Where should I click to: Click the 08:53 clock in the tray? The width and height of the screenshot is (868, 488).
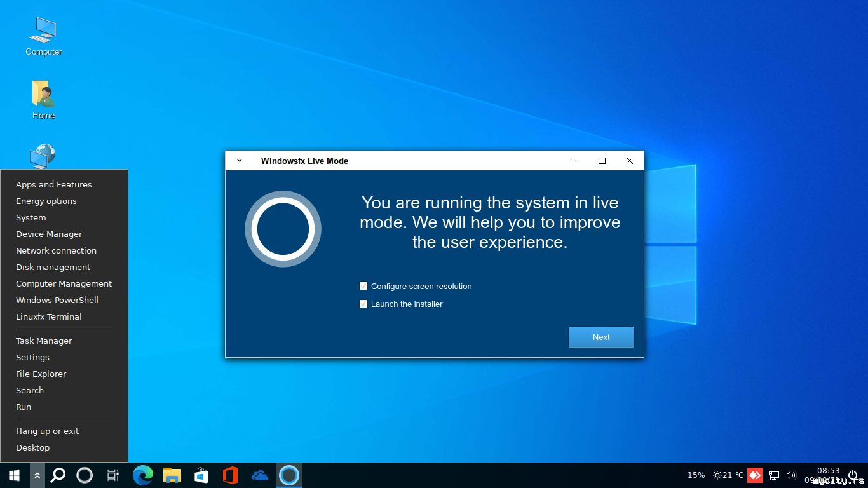829,471
